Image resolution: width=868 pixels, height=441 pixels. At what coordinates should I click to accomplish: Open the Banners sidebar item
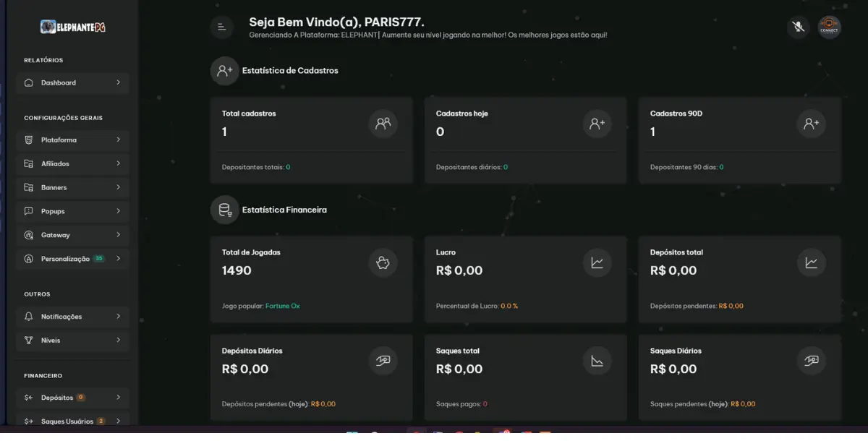pyautogui.click(x=54, y=187)
